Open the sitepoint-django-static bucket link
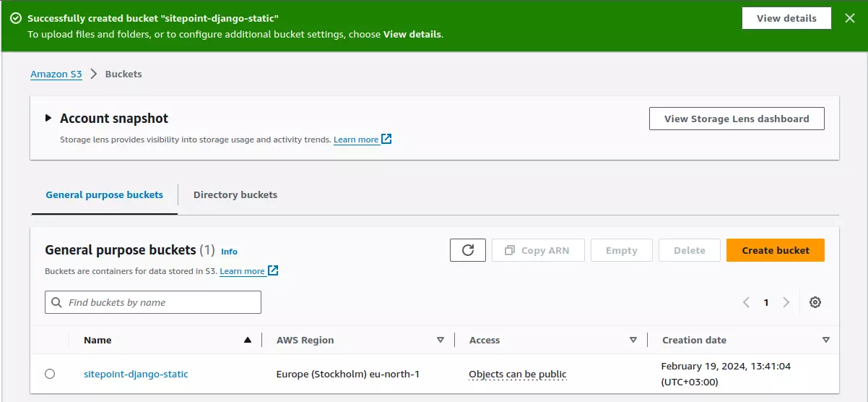The width and height of the screenshot is (868, 402). pyautogui.click(x=136, y=374)
